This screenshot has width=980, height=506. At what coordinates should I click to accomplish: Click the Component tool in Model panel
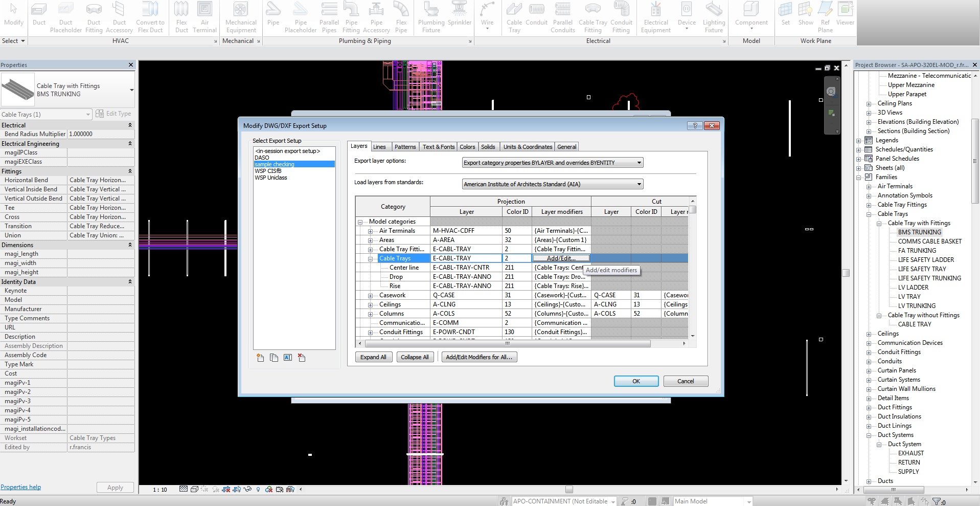751,15
